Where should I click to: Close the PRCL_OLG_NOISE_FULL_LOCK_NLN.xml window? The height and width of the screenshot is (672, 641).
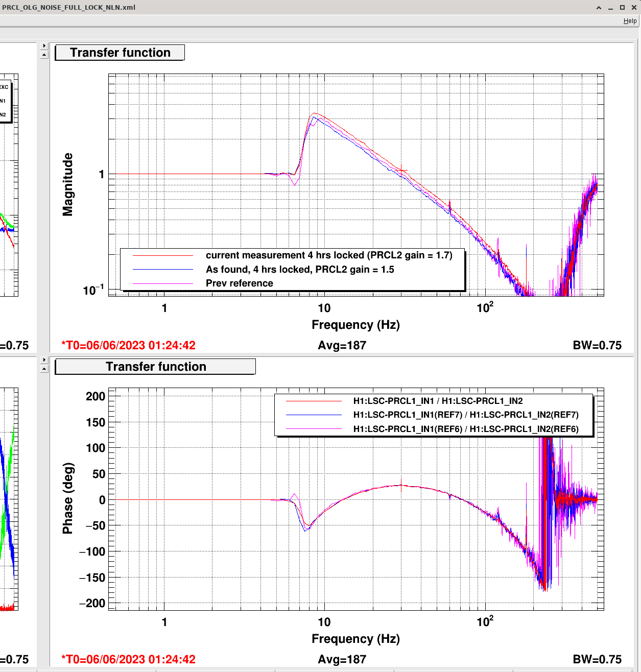(x=634, y=8)
